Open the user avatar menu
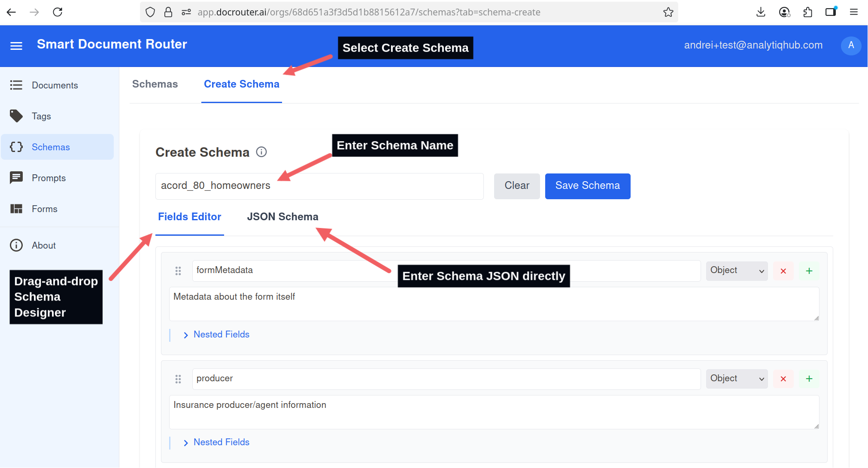868x468 pixels. 851,46
